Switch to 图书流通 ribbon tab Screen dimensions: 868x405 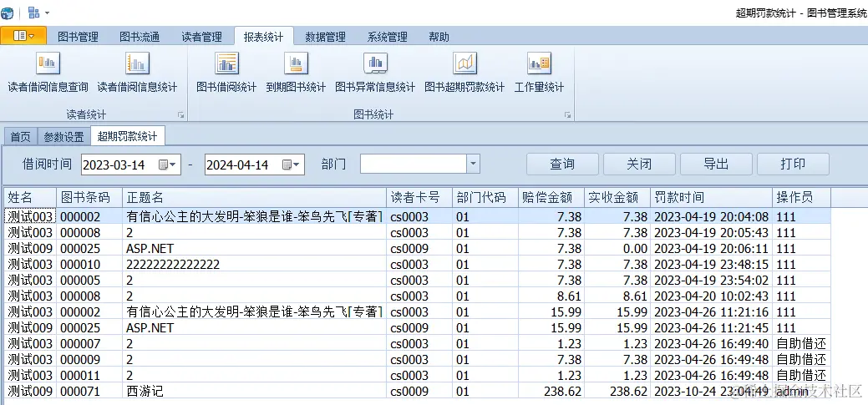tap(140, 37)
